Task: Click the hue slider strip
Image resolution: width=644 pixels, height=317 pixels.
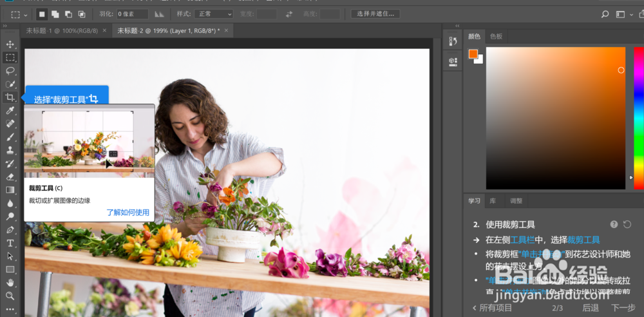Action: coord(639,119)
